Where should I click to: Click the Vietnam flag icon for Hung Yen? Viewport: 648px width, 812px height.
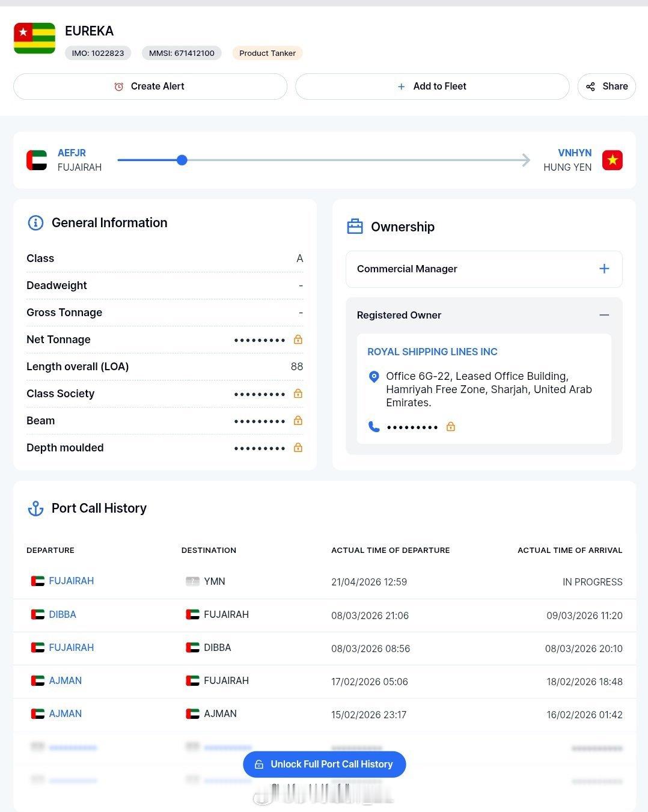[613, 160]
